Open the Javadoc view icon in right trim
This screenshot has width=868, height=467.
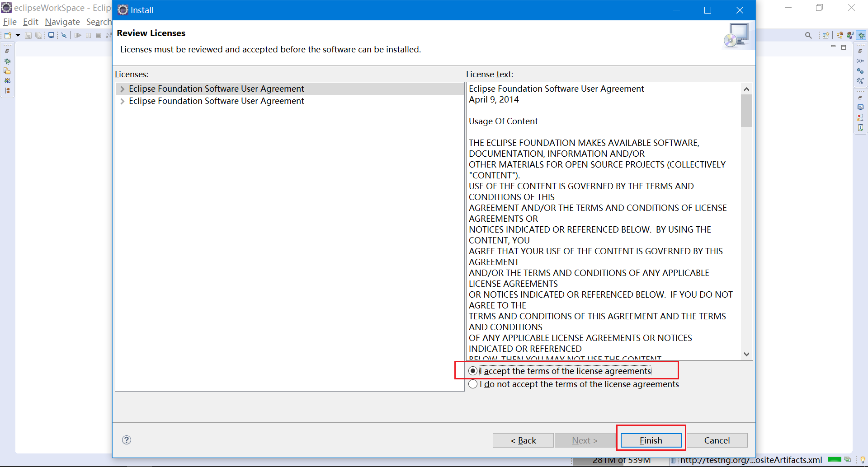(860, 128)
